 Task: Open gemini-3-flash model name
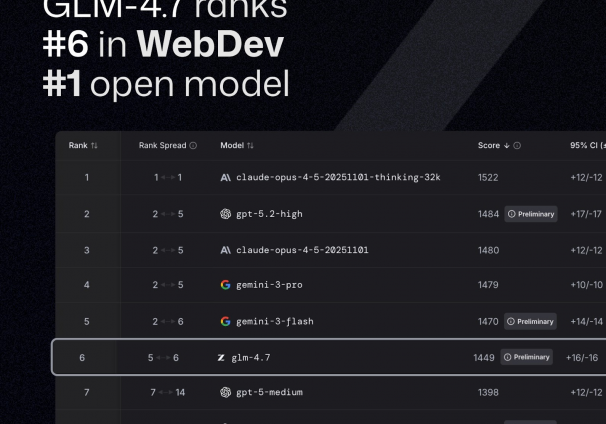coord(275,322)
